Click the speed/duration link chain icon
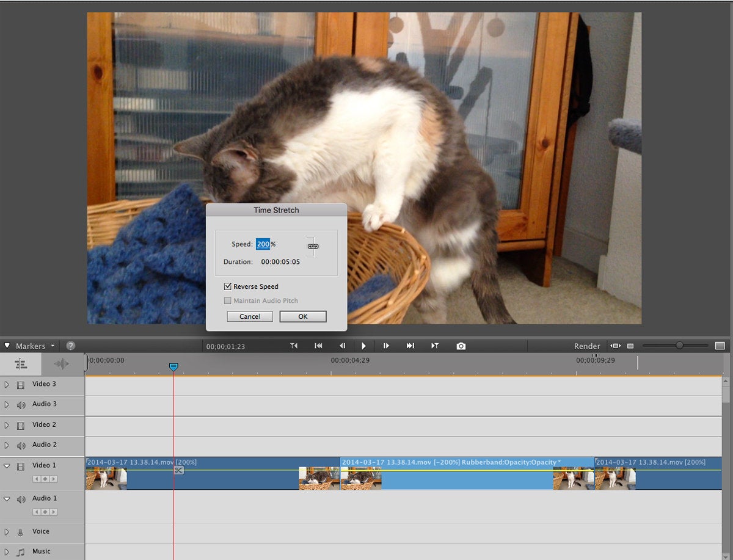This screenshot has width=733, height=560. click(313, 246)
